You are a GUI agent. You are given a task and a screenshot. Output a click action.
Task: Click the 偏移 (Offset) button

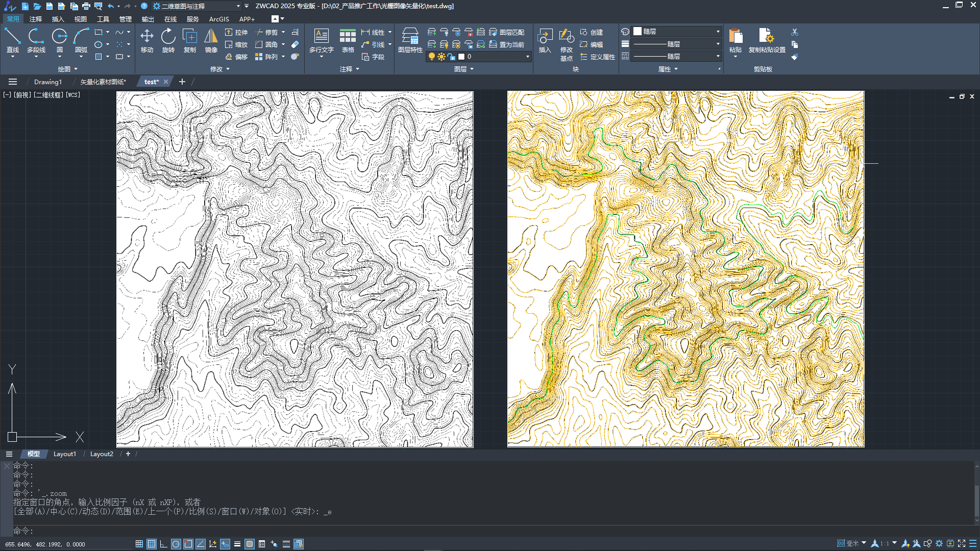tap(236, 57)
